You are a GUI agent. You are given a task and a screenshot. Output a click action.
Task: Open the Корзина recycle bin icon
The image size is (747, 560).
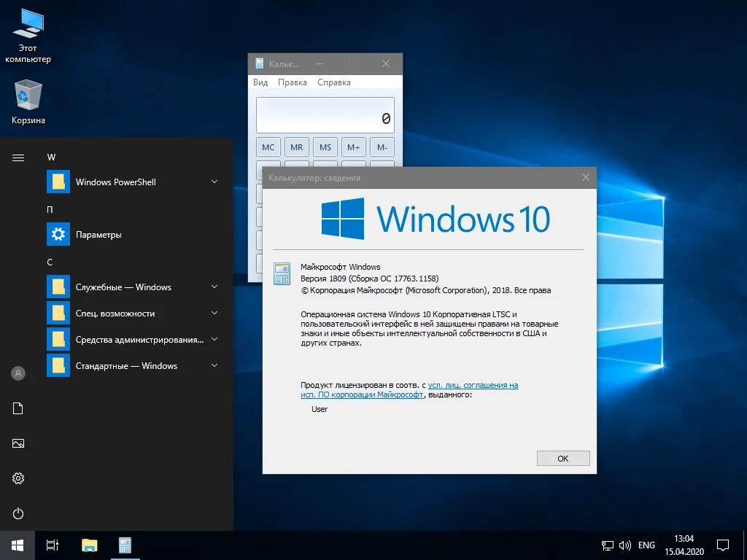coord(28,102)
